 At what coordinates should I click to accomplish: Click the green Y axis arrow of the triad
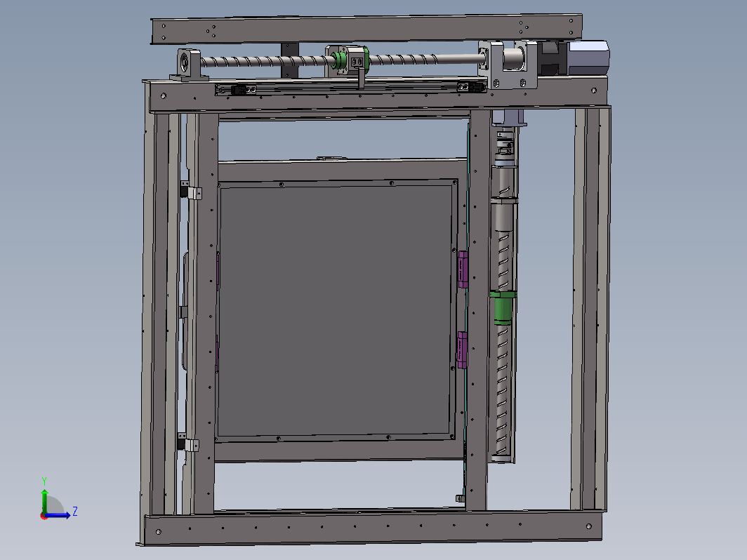coord(44,500)
